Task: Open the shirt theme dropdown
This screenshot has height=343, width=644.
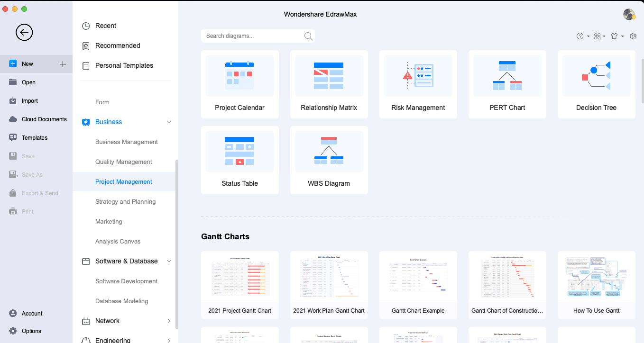Action: pos(617,36)
